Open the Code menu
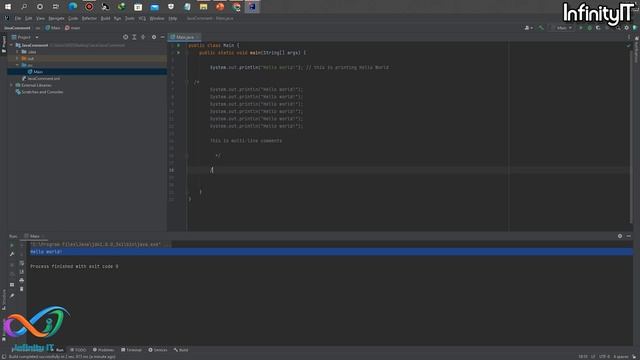This screenshot has height=360, width=640. (73, 18)
